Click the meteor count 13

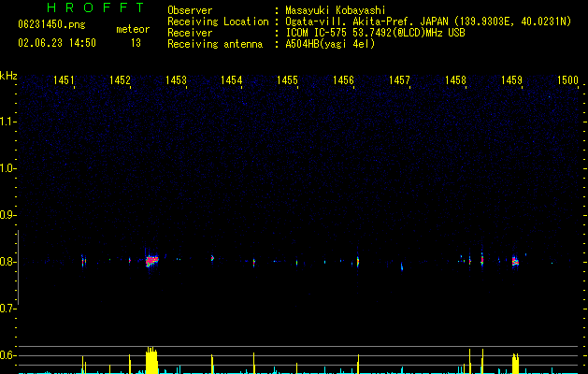click(136, 43)
